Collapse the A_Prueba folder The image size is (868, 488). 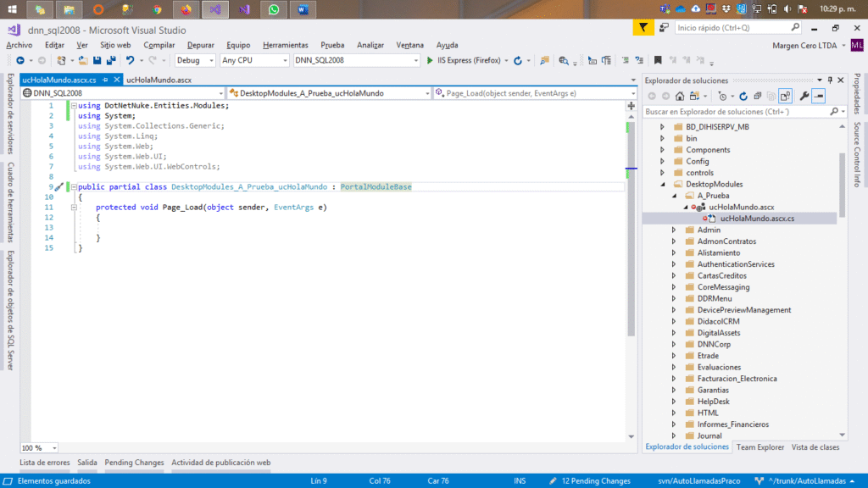pyautogui.click(x=674, y=196)
